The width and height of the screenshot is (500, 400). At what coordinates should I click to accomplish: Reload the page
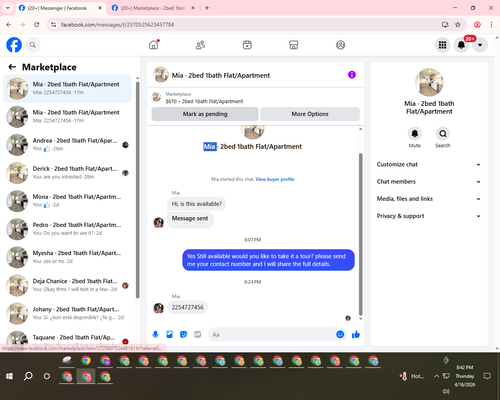37,24
